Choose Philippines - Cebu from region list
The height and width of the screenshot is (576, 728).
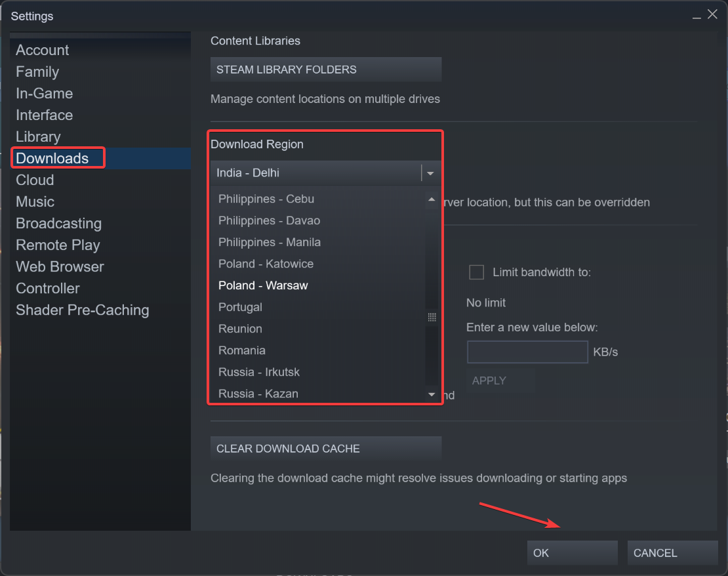coord(318,199)
